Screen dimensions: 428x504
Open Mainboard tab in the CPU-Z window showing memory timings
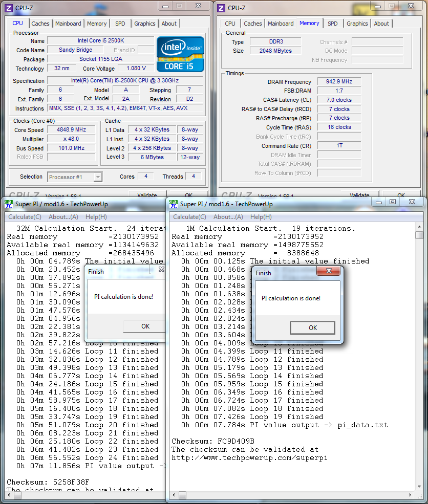281,24
